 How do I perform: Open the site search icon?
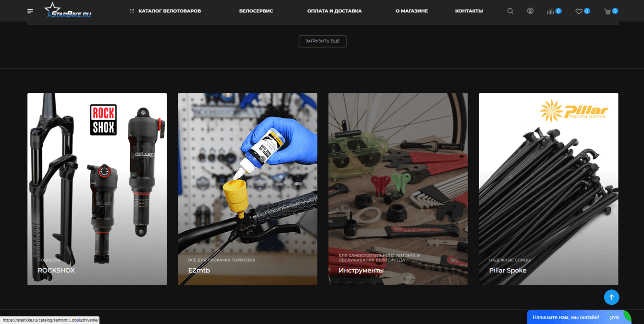tap(510, 11)
